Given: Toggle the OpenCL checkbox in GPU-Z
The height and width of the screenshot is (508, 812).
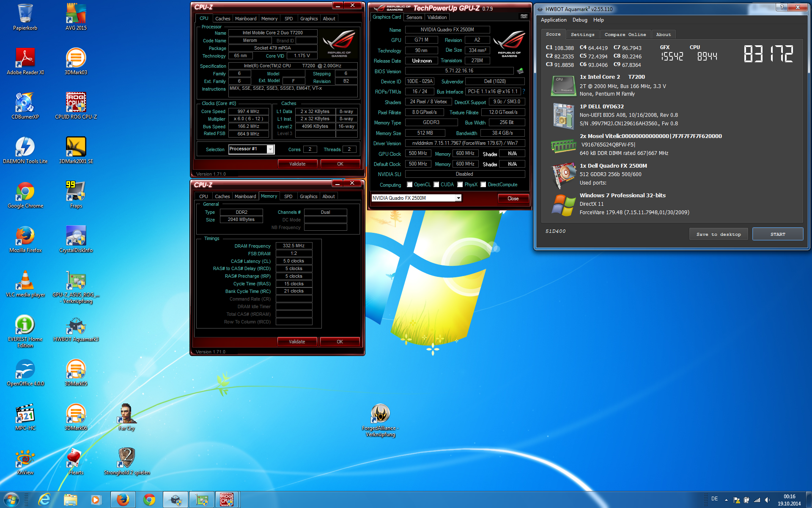Looking at the screenshot, I should click(410, 185).
